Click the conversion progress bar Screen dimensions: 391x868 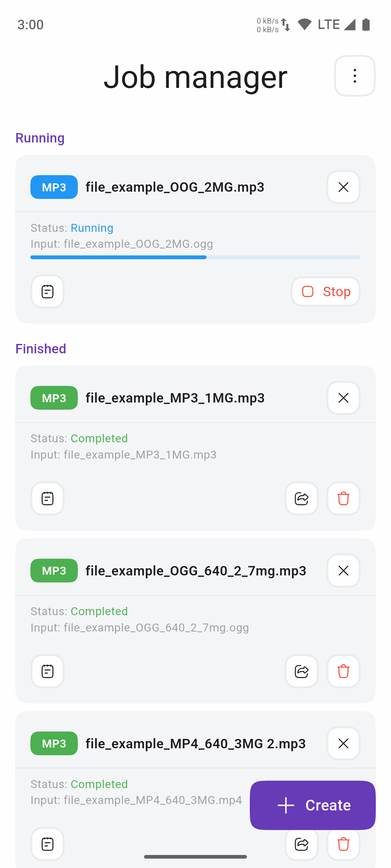tap(195, 258)
